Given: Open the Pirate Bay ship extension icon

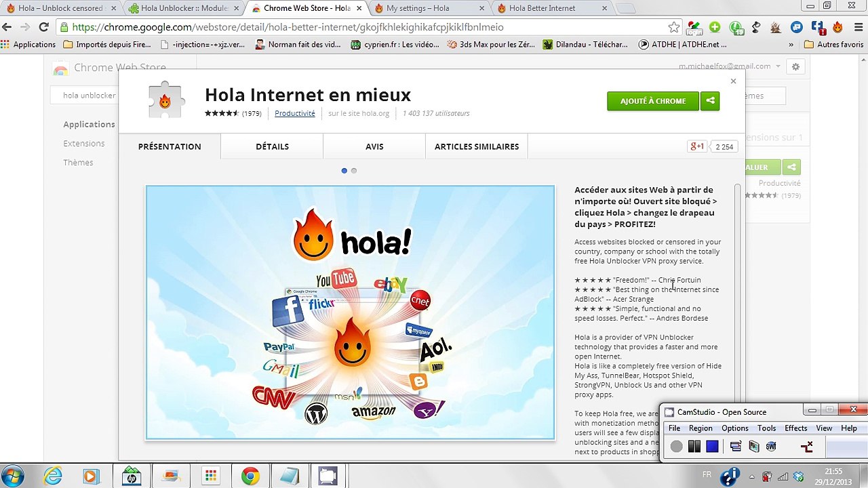Looking at the screenshot, I should (x=776, y=27).
